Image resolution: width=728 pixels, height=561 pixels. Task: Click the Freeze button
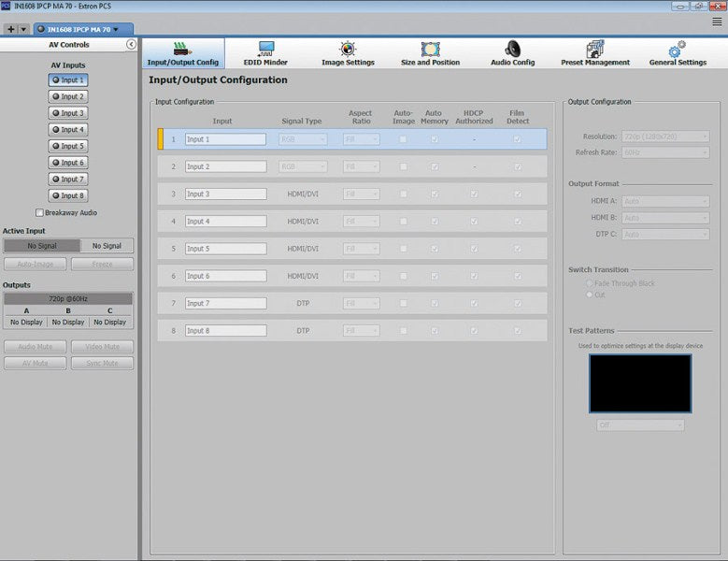[102, 265]
